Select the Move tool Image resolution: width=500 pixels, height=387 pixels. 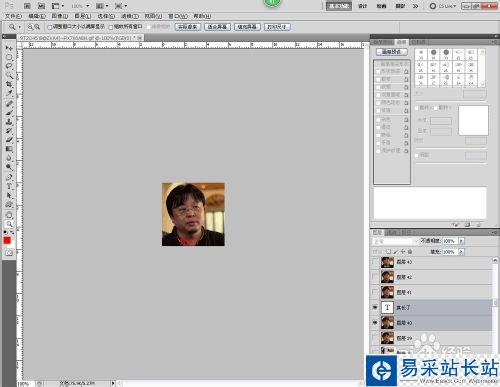tap(9, 49)
